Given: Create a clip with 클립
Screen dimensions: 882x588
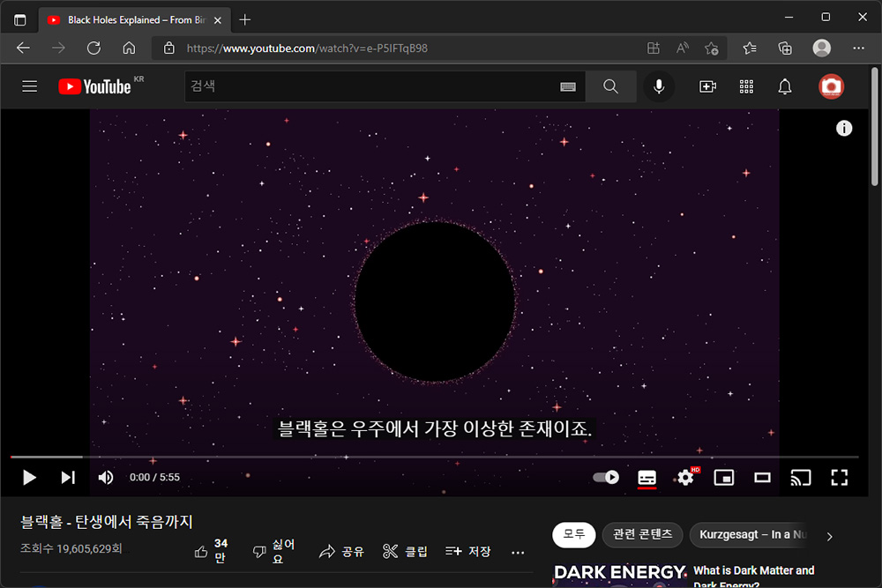Looking at the screenshot, I should click(x=405, y=552).
